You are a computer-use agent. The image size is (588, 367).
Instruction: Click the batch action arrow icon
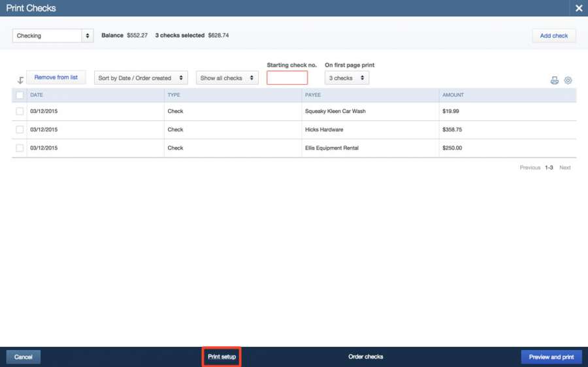point(20,80)
